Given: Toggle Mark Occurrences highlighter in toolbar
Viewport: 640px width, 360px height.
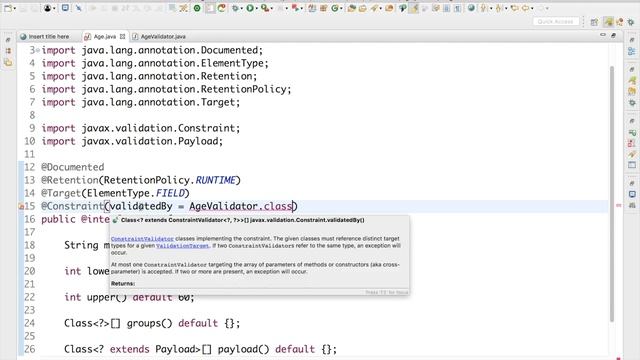Looking at the screenshot, I should [x=414, y=8].
